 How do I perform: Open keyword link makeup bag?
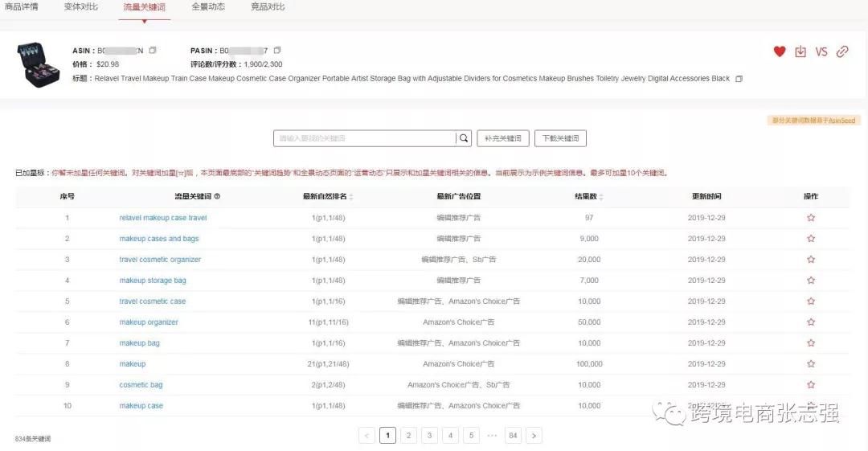click(140, 343)
